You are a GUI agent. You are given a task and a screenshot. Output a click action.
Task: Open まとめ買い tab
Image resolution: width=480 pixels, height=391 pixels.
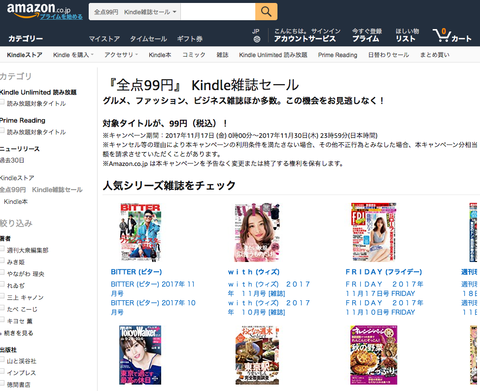(435, 55)
